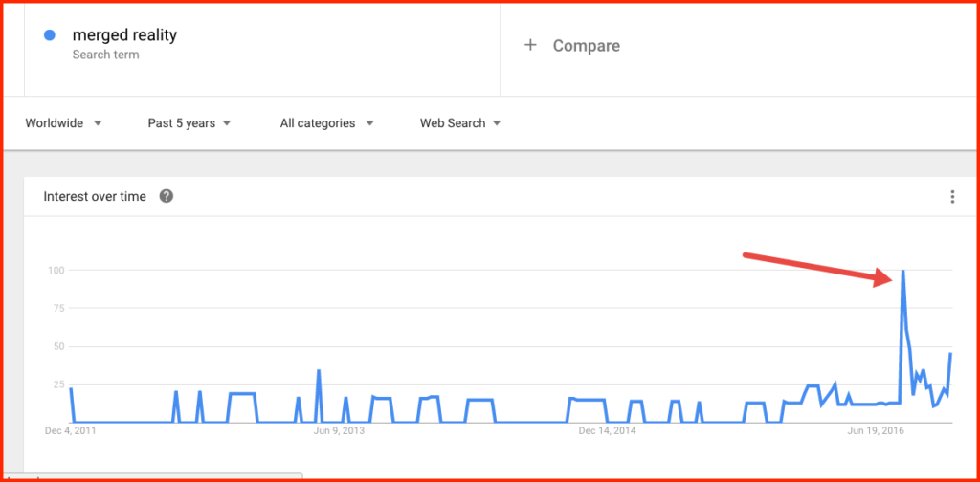This screenshot has height=482, width=980.
Task: Click the Search term subtitle text
Action: (x=105, y=55)
